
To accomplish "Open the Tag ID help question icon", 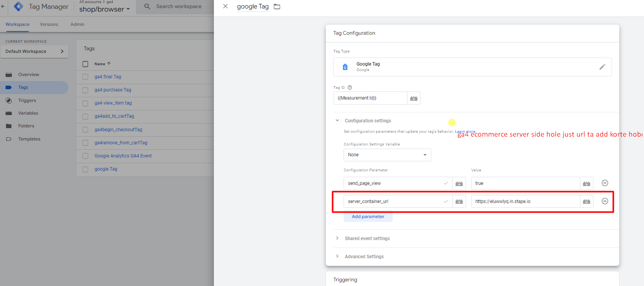I will point(350,88).
